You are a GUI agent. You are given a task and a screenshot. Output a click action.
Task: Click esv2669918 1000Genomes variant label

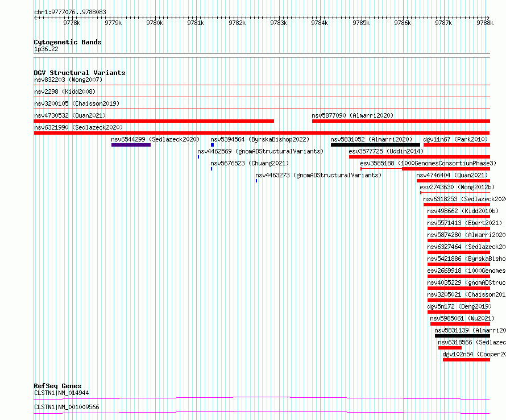(x=466, y=271)
